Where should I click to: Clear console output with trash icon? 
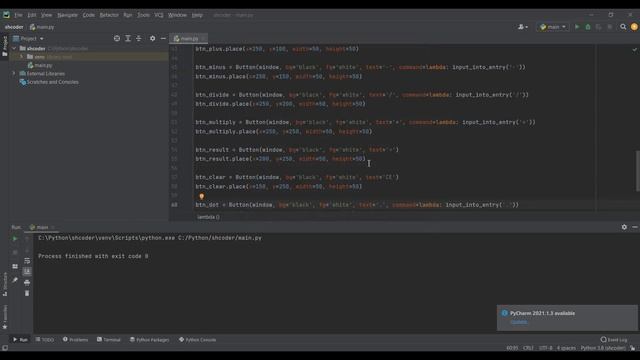coord(27,293)
